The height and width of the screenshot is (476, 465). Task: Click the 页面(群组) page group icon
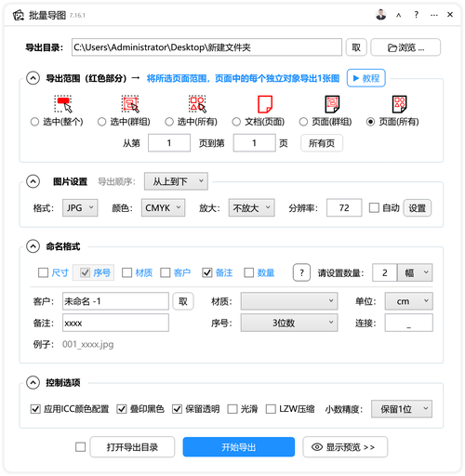pos(332,104)
